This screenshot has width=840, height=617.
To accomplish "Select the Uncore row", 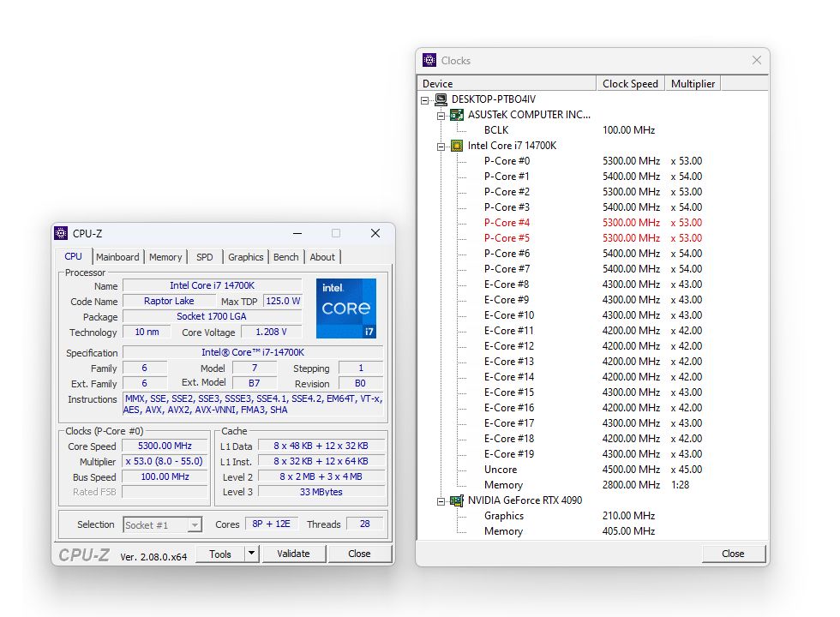I will coord(592,470).
